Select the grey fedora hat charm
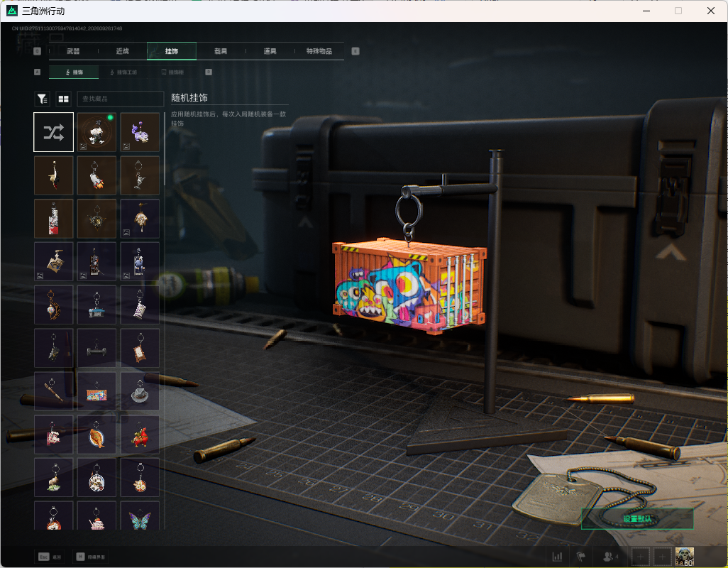The image size is (728, 568). [140, 391]
